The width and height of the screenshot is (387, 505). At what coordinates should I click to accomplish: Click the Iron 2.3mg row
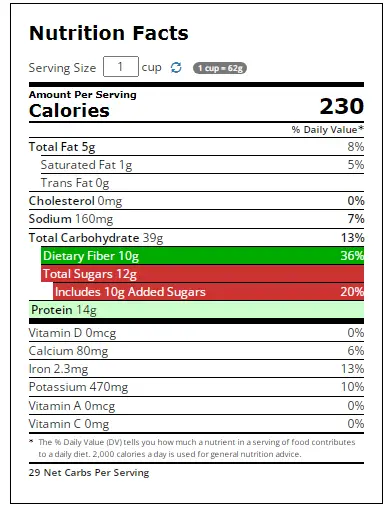[x=196, y=369]
